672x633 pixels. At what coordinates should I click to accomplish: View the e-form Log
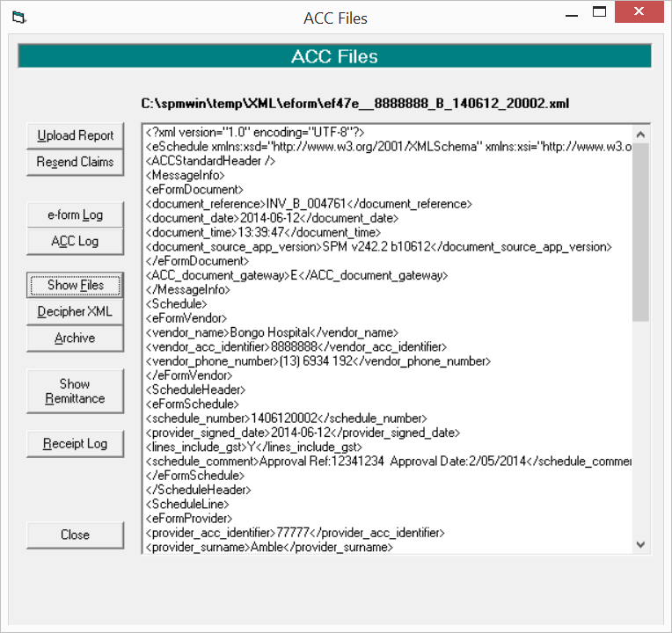pos(75,215)
